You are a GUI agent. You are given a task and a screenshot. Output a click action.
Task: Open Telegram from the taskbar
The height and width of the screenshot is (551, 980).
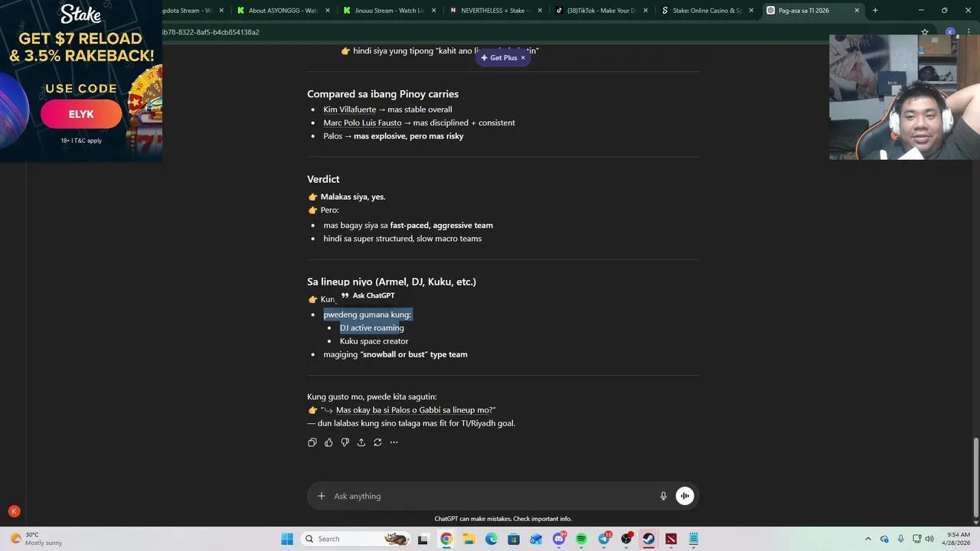[604, 539]
